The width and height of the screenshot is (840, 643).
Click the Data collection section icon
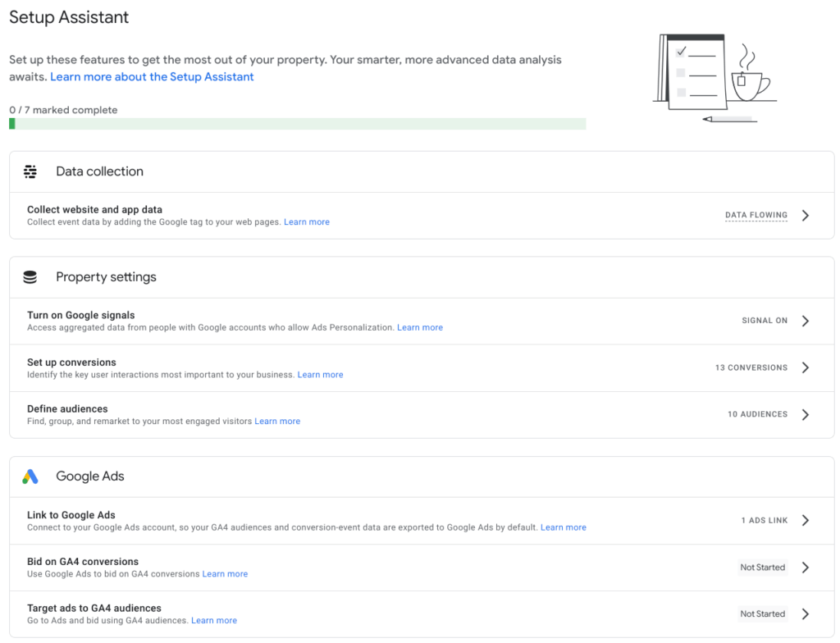tap(30, 171)
